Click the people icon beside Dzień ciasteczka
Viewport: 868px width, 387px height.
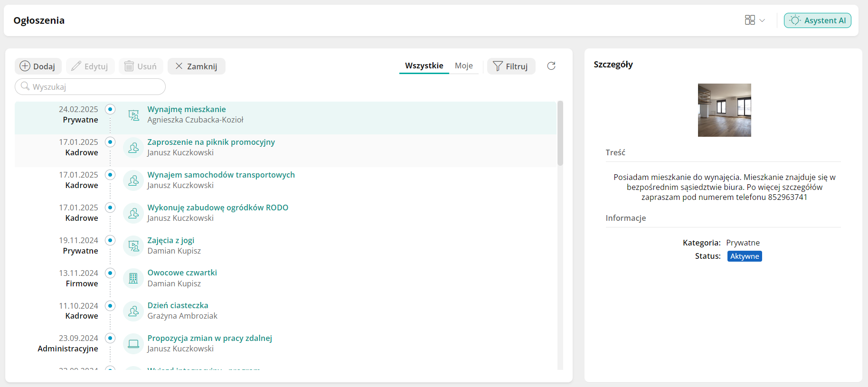[133, 311]
